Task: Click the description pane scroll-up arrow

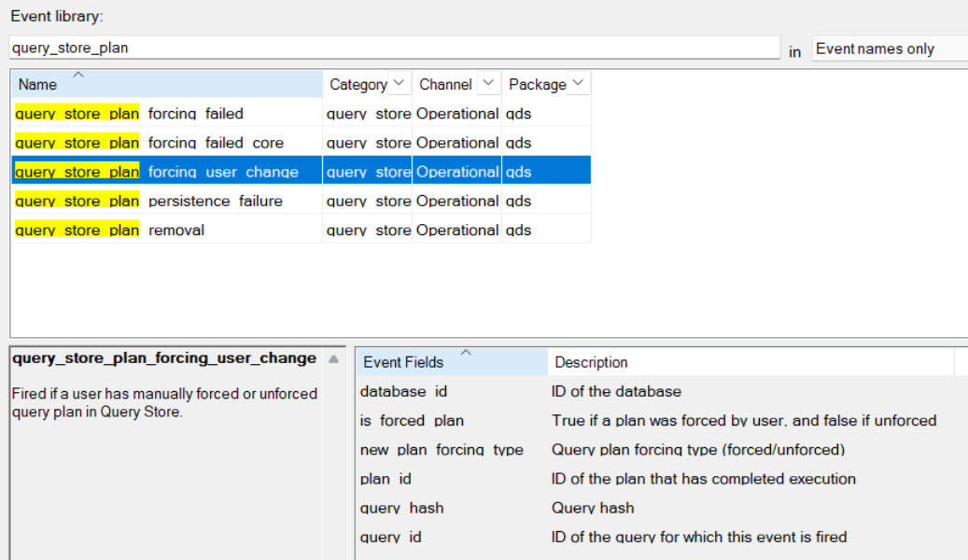Action: tap(333, 359)
